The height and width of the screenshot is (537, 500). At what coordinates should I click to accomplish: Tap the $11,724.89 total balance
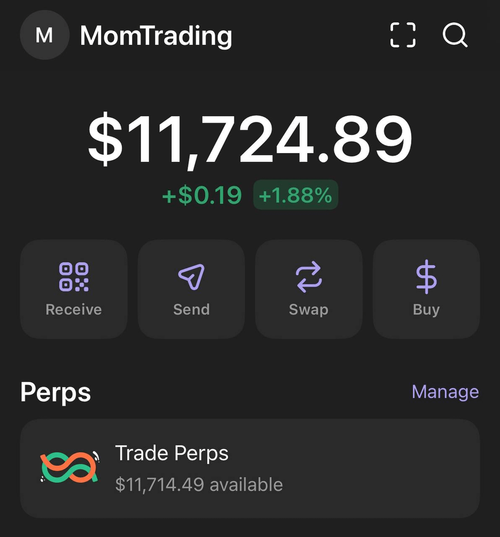click(x=250, y=140)
